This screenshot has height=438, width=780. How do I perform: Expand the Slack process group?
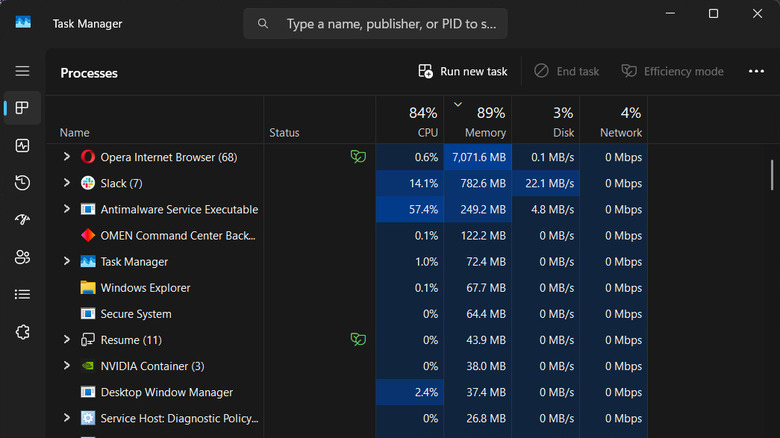pyautogui.click(x=67, y=183)
